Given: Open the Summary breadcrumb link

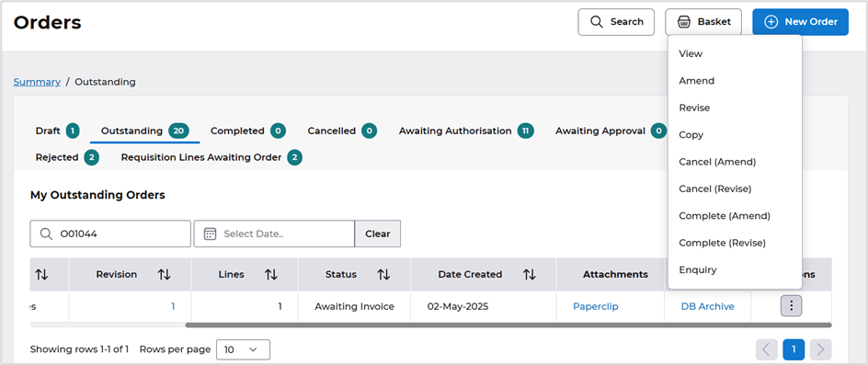Looking at the screenshot, I should click(x=37, y=82).
